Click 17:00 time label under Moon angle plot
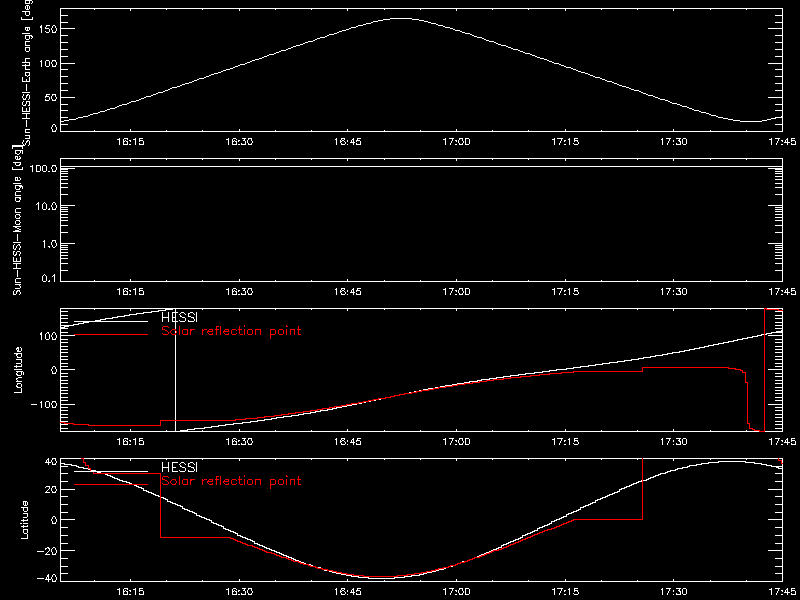 (457, 292)
